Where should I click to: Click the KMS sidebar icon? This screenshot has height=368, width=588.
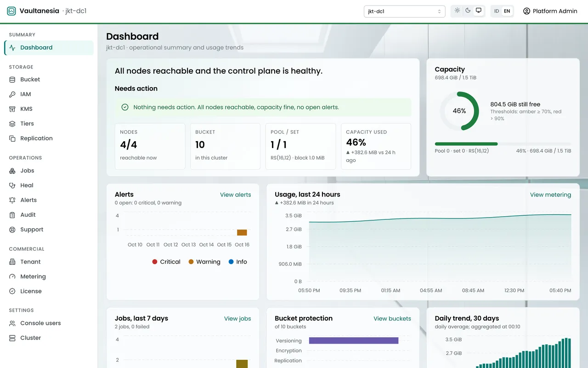[12, 109]
